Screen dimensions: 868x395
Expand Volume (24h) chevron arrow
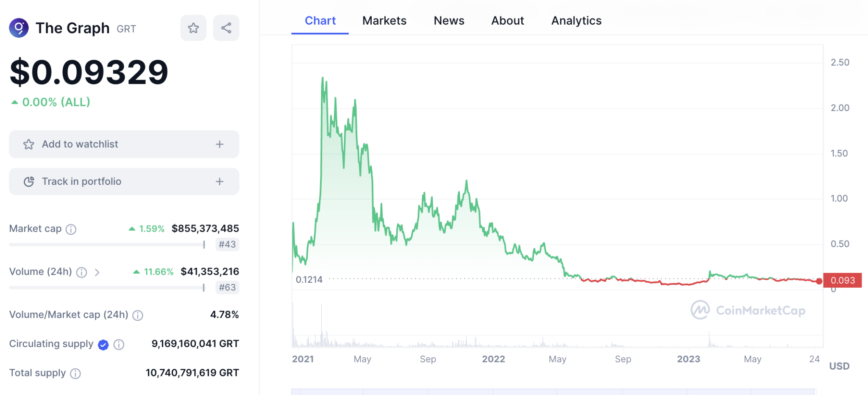(97, 272)
